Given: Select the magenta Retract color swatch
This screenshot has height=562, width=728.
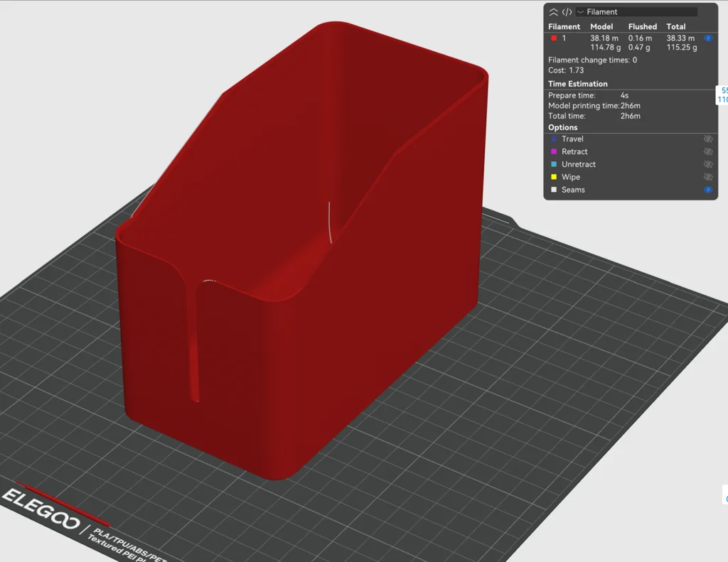Looking at the screenshot, I should tap(554, 152).
